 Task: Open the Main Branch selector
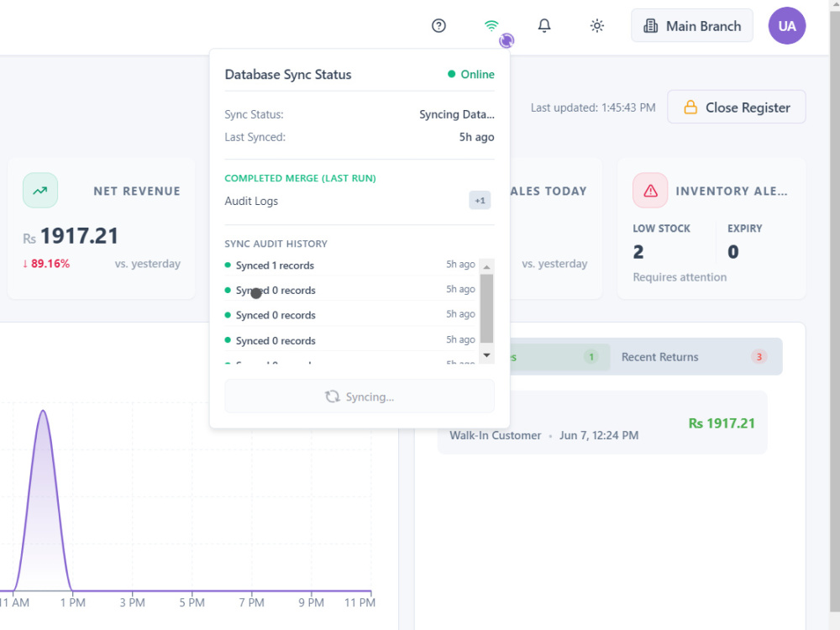click(x=691, y=26)
